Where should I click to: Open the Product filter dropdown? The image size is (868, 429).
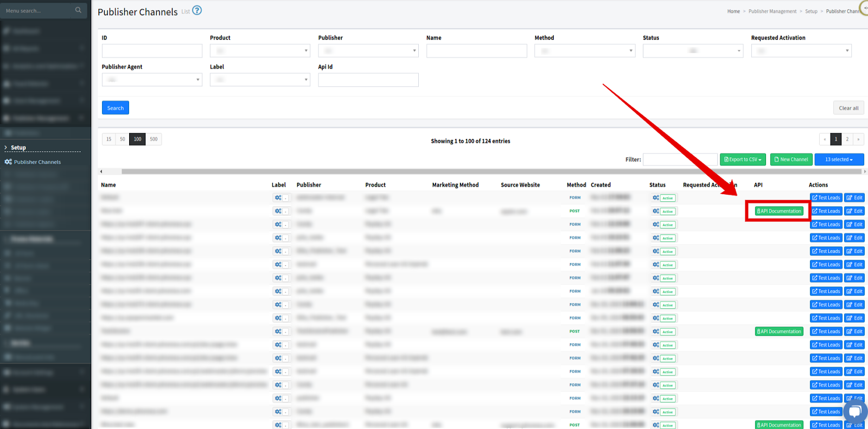pyautogui.click(x=260, y=51)
